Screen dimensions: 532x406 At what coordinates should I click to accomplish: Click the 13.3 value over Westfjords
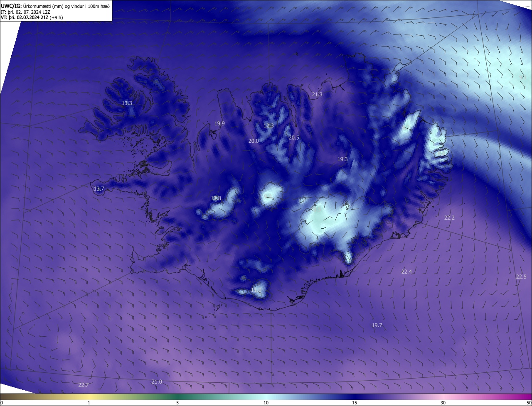pyautogui.click(x=127, y=103)
